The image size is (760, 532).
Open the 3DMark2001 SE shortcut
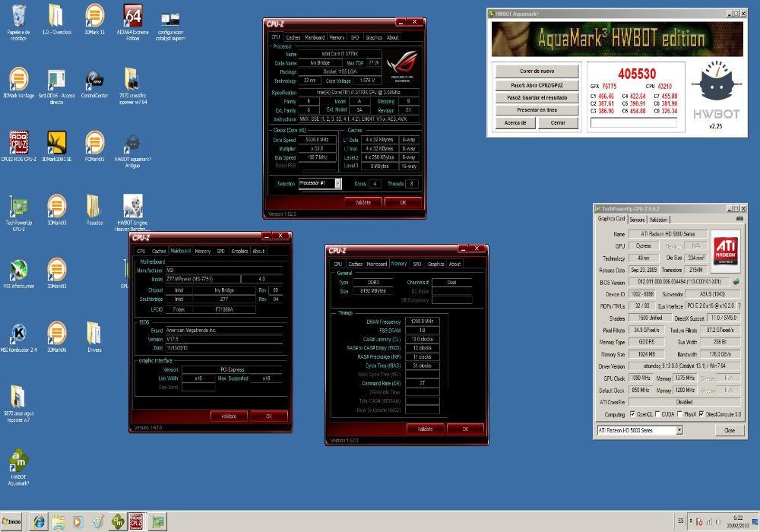click(57, 146)
